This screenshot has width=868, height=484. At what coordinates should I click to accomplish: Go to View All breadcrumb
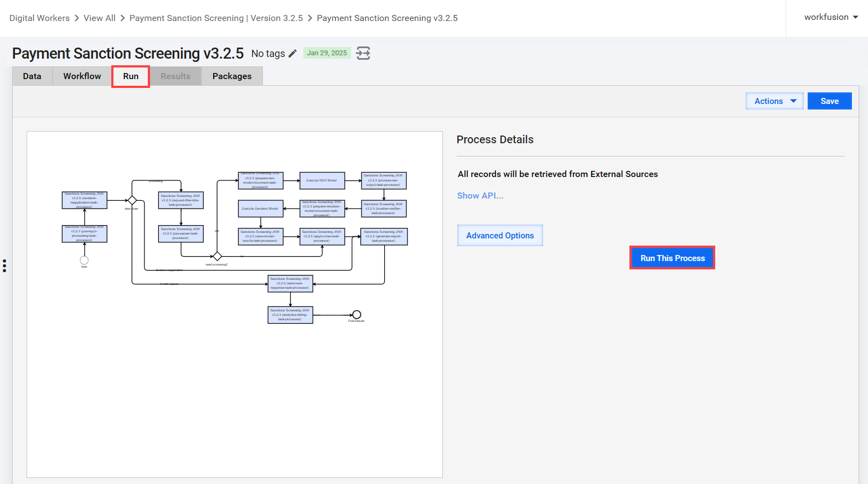point(100,18)
